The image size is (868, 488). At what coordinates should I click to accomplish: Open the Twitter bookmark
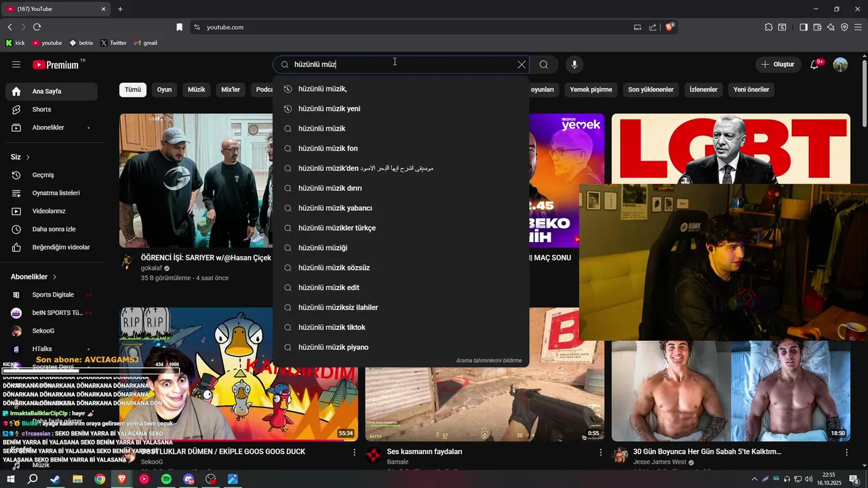pyautogui.click(x=113, y=43)
